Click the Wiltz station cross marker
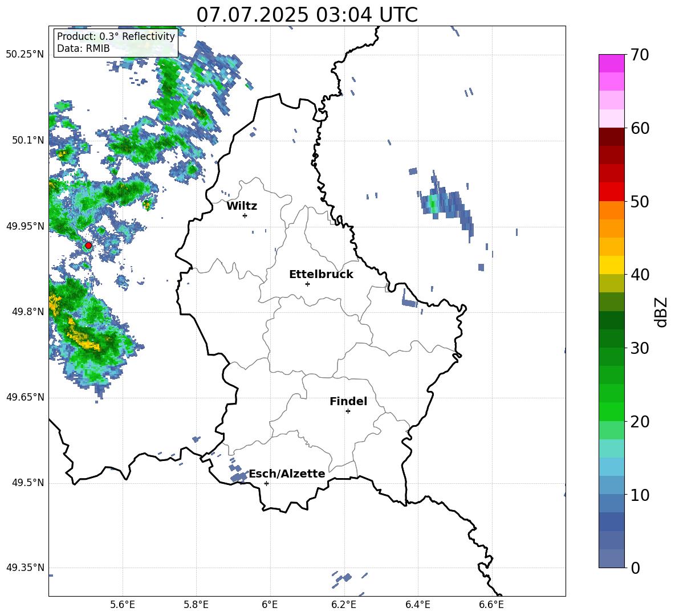Screen dimensions: 675x616 (245, 215)
